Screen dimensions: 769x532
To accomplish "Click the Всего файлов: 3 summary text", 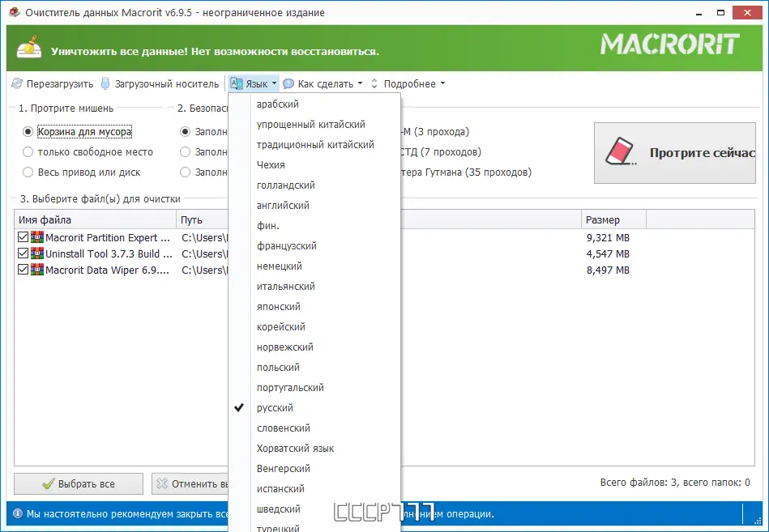I will pos(675,483).
